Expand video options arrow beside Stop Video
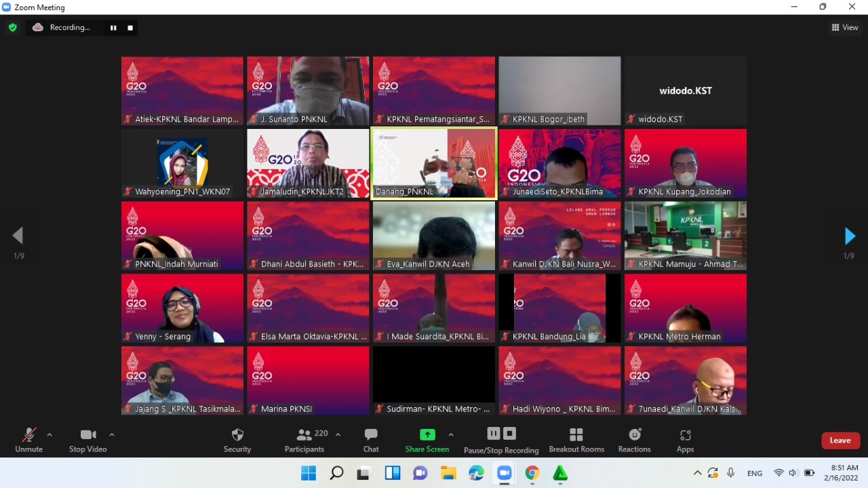 coord(112,434)
